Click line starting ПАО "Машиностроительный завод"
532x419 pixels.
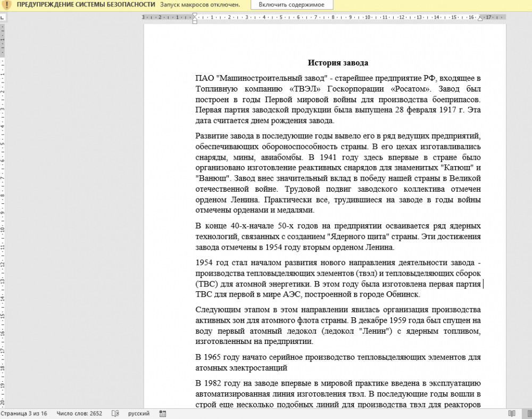pyautogui.click(x=338, y=78)
